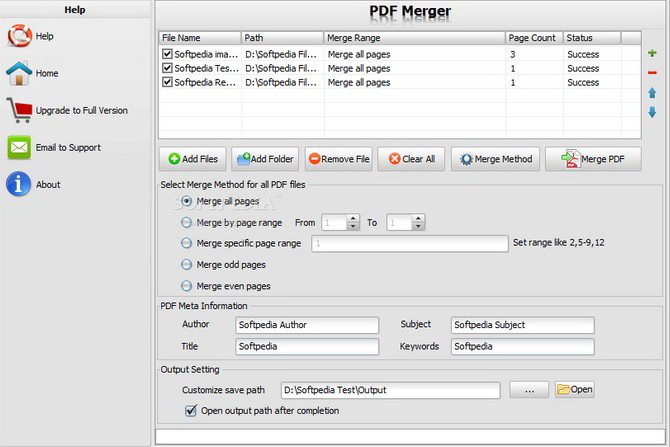Viewport: 670px width, 447px height.
Task: Open About entry in sidebar
Action: pos(48,185)
